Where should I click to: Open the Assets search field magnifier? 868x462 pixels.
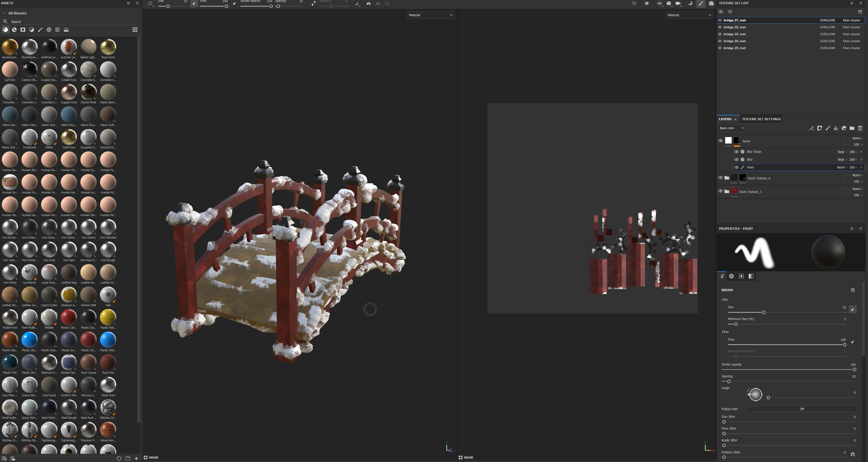[x=5, y=22]
